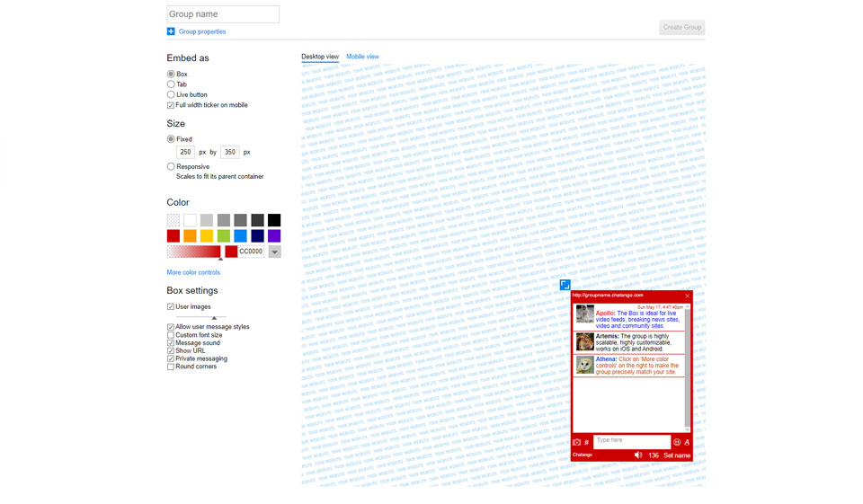Mute the chat sound speaker icon
Viewport: 863px width, 504px height.
click(x=638, y=455)
